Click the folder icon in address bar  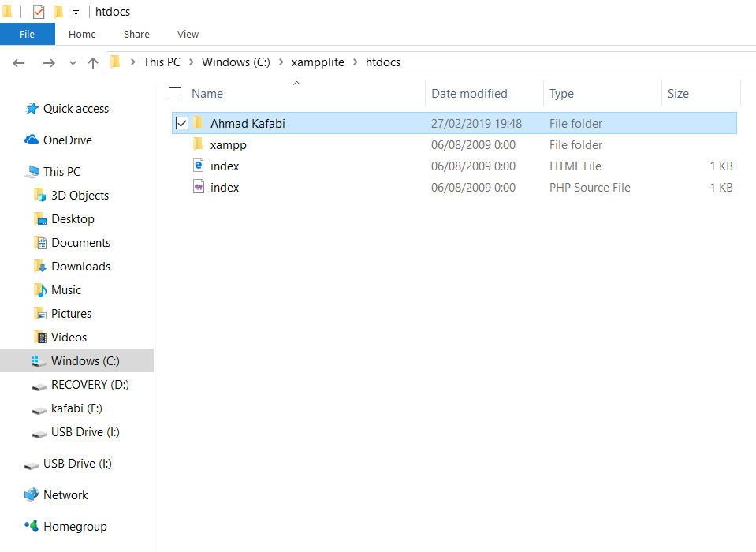pyautogui.click(x=116, y=62)
